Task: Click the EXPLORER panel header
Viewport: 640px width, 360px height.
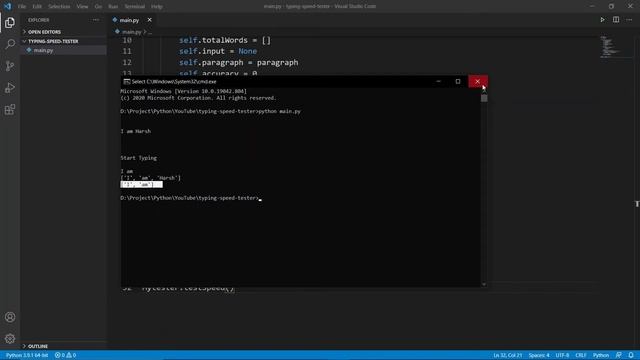Action: pos(39,20)
